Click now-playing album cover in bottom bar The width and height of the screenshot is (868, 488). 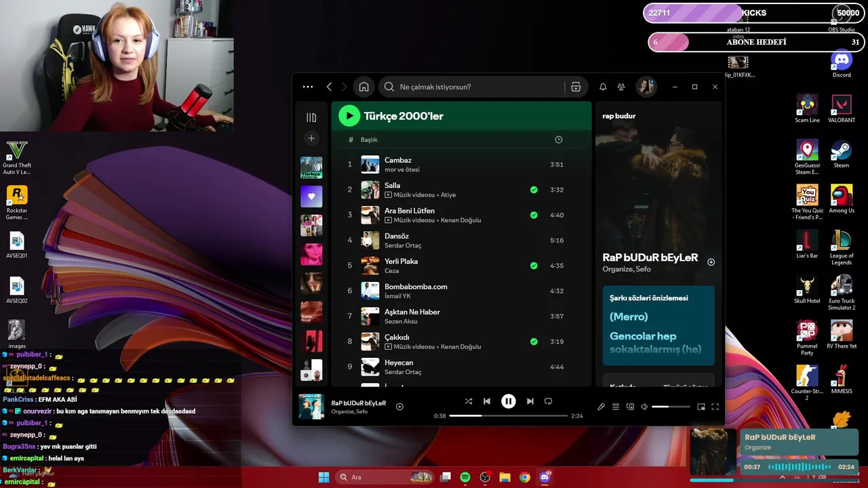311,407
